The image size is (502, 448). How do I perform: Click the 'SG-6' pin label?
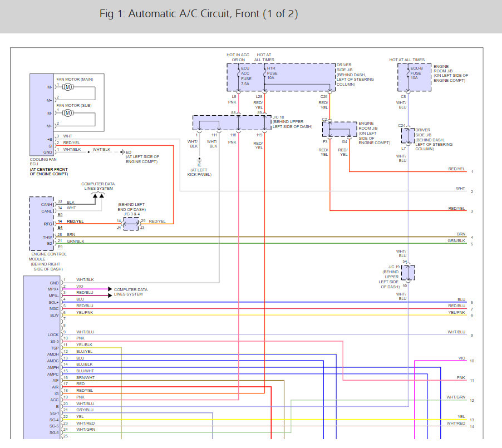[54, 432]
